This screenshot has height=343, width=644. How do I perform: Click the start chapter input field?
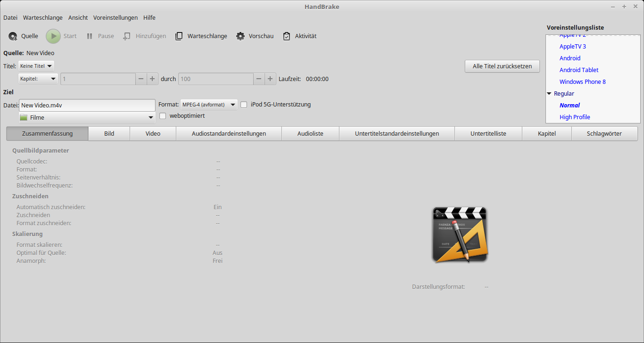(98, 79)
